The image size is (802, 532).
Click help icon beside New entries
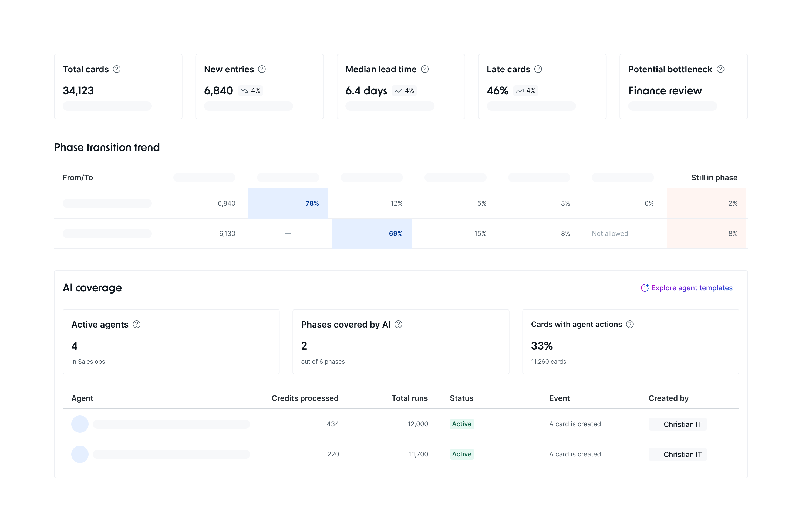click(x=262, y=69)
